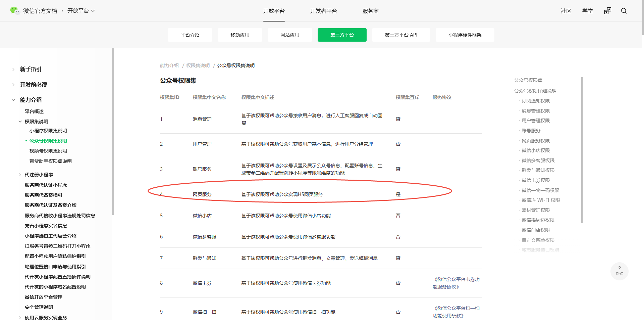Screen dimensions: 644x320
Task: Expand the 使用云服务实现业务 node
Action: click(20, 318)
